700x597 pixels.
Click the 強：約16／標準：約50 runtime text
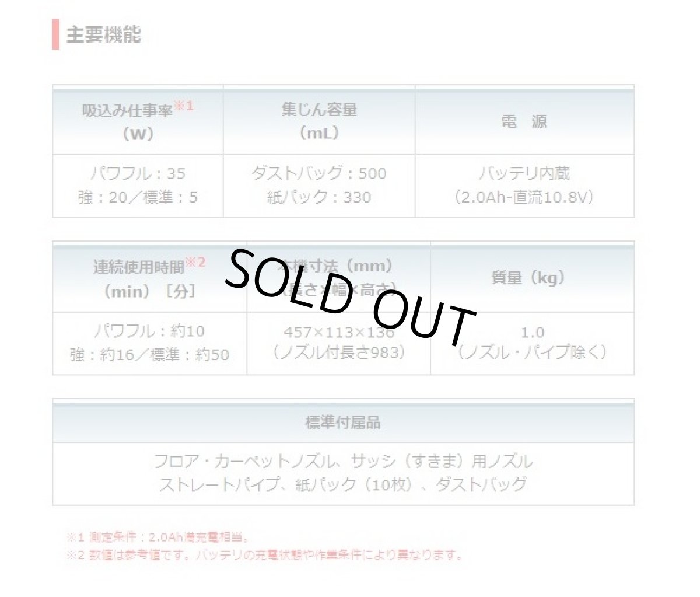149,355
